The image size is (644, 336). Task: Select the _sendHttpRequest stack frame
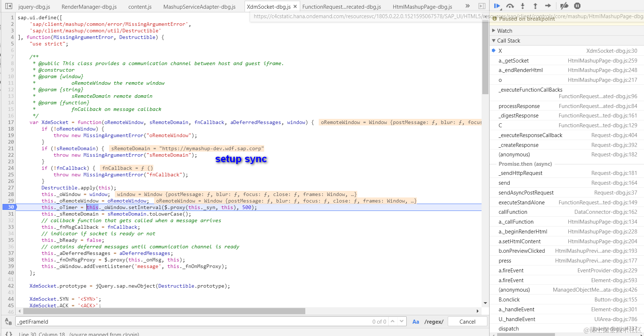pos(567,173)
